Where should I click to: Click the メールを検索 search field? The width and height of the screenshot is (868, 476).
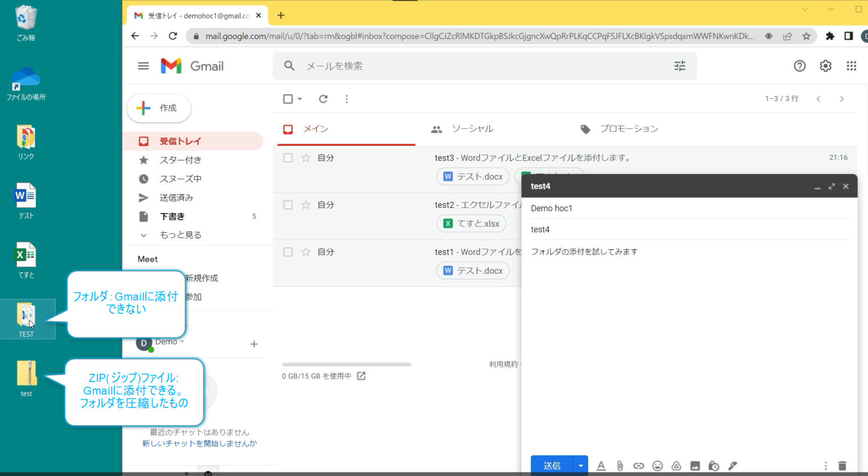click(x=486, y=66)
